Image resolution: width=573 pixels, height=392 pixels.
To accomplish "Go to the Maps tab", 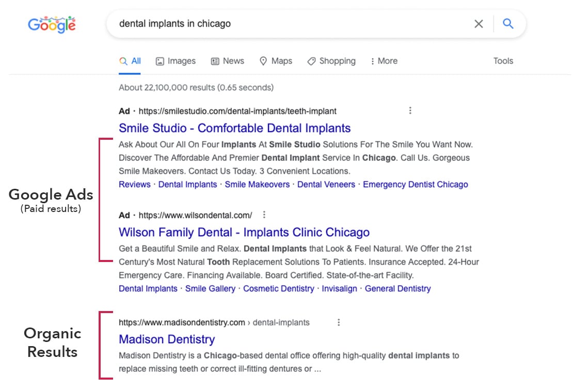I will (276, 61).
